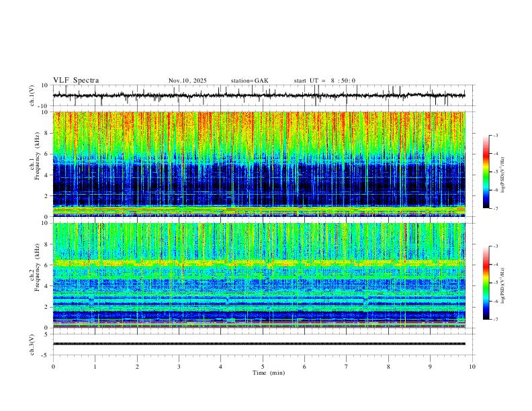Select the ch.1 color bar log(PSD) label

(x=503, y=175)
